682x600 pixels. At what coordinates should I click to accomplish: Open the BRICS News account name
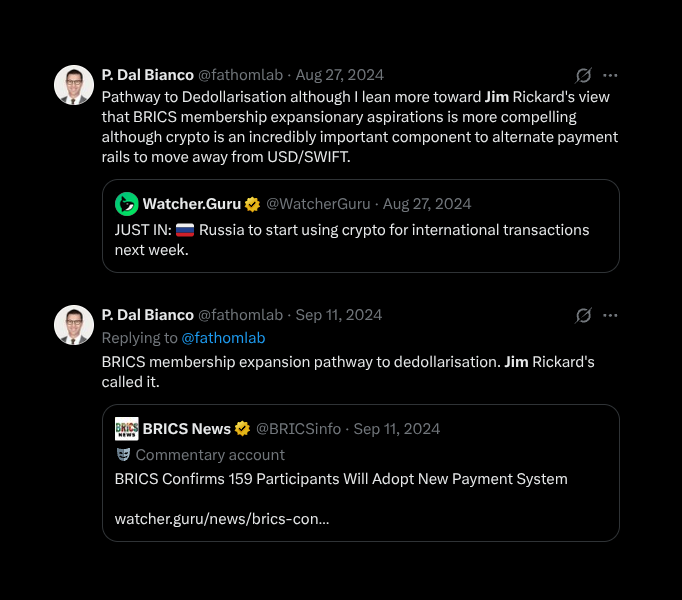[x=186, y=429]
